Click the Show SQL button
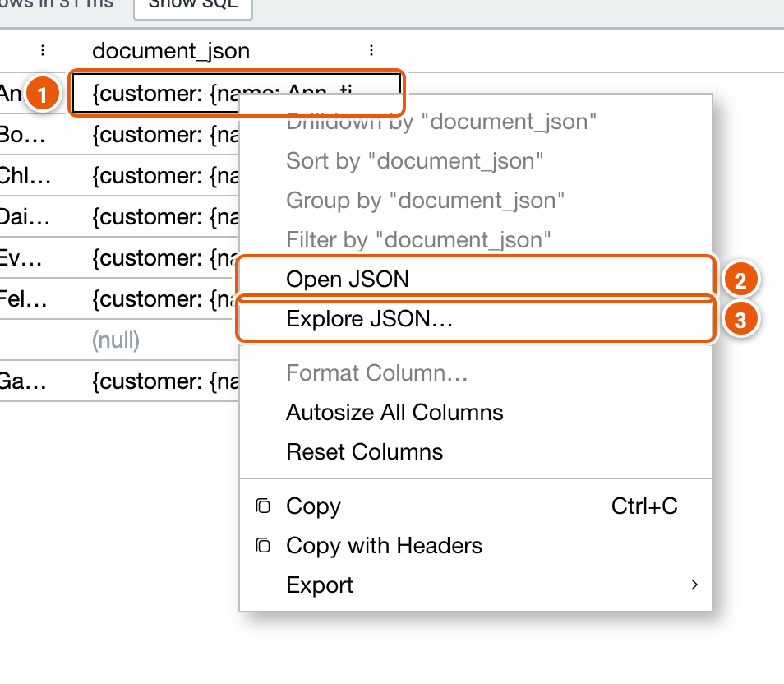 [193, 6]
